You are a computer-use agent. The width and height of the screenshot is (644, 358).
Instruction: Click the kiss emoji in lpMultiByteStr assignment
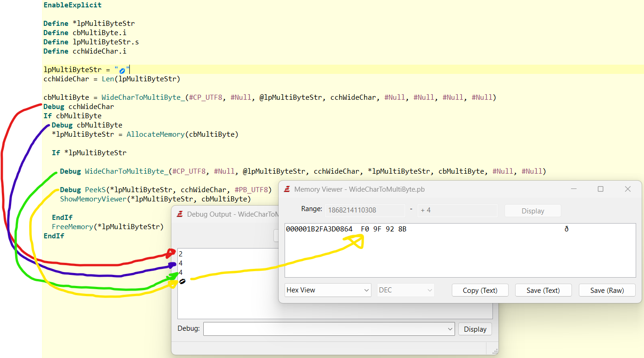pos(122,69)
